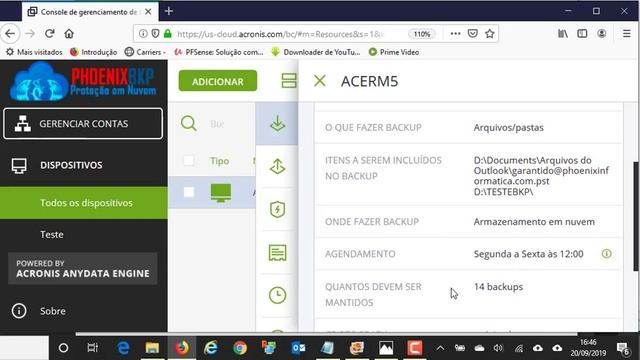Open File Explorer from taskbar
The height and width of the screenshot is (360, 640).
(x=152, y=348)
